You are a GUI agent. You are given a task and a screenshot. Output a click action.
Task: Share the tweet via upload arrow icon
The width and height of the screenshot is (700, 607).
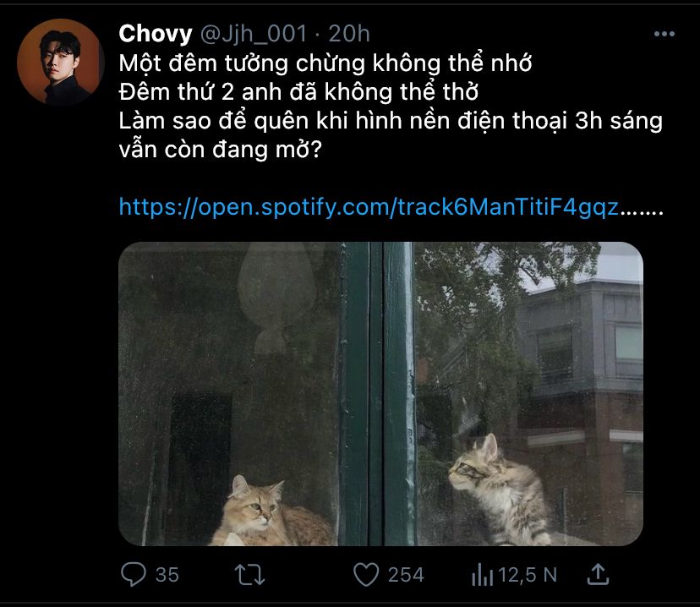click(x=598, y=574)
